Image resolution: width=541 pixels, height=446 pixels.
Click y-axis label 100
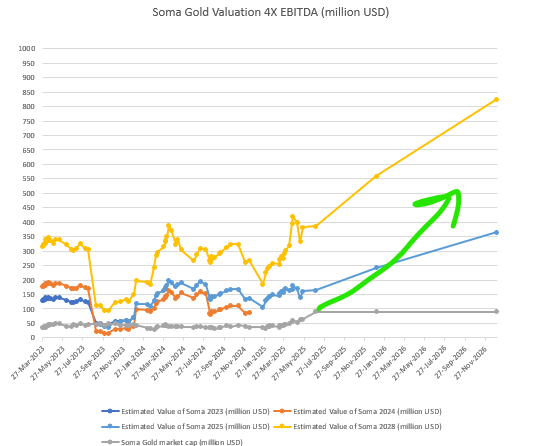point(29,309)
